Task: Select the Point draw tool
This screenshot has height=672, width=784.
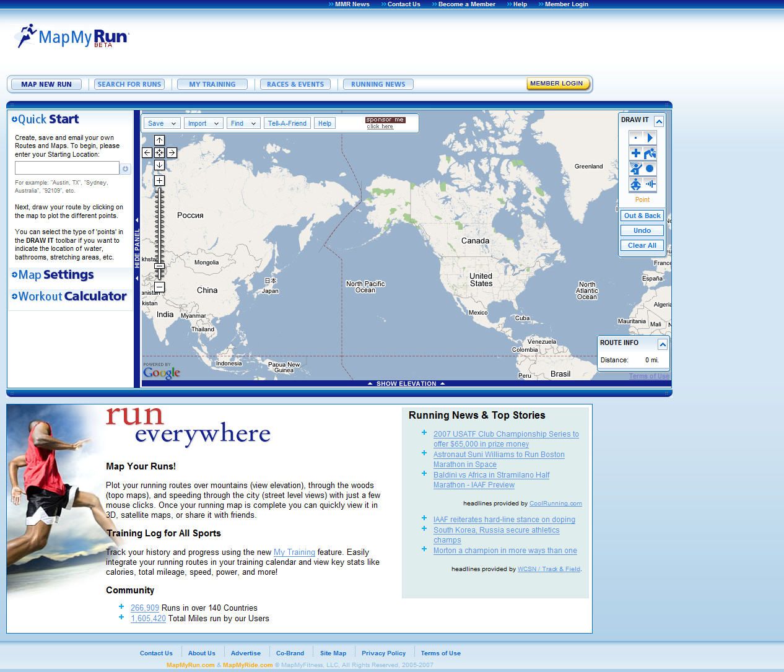Action: [x=635, y=137]
